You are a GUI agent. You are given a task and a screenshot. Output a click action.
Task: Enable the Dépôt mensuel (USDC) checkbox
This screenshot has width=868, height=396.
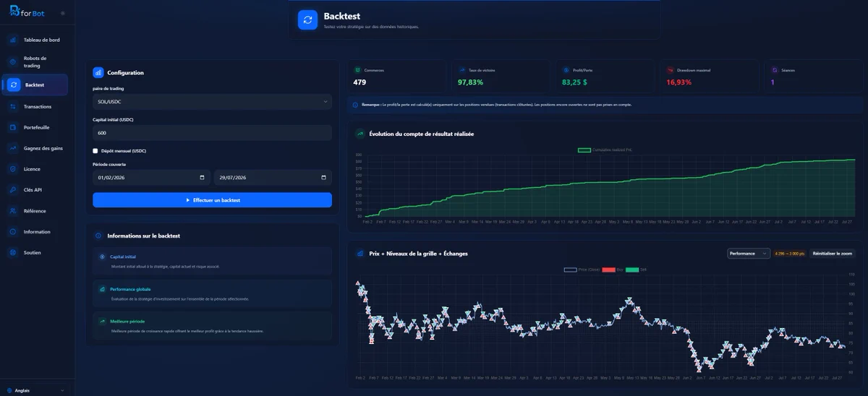(x=95, y=151)
